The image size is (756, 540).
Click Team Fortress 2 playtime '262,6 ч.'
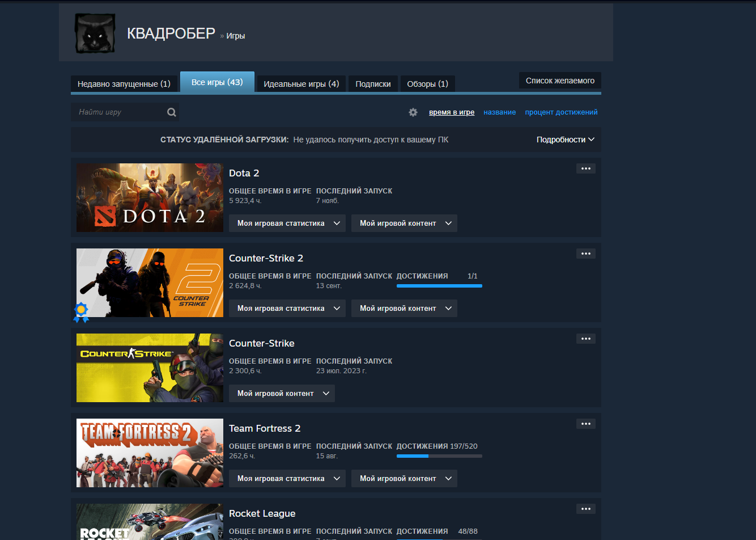click(x=242, y=456)
